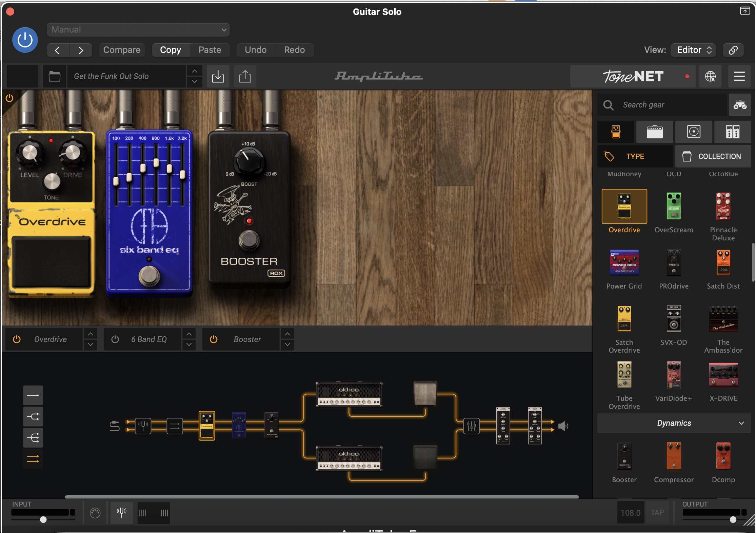
Task: Click the Search gear input field
Action: click(x=663, y=105)
